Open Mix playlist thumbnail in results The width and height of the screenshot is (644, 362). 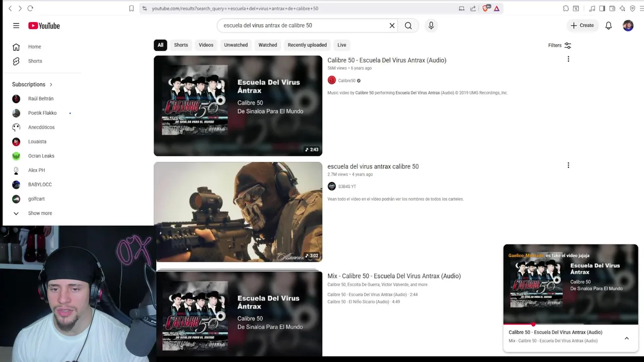pyautogui.click(x=238, y=314)
